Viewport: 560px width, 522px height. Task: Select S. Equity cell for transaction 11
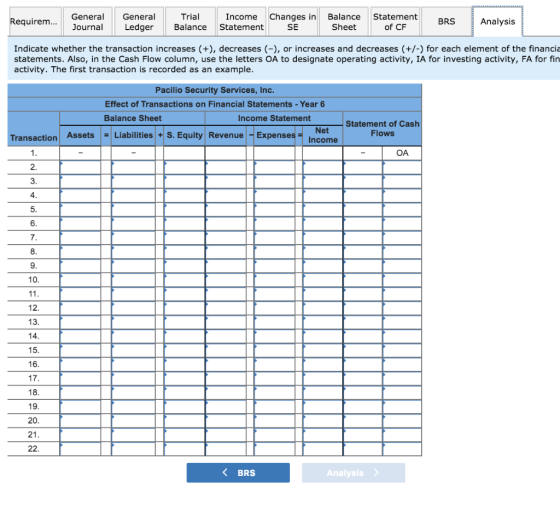[184, 294]
